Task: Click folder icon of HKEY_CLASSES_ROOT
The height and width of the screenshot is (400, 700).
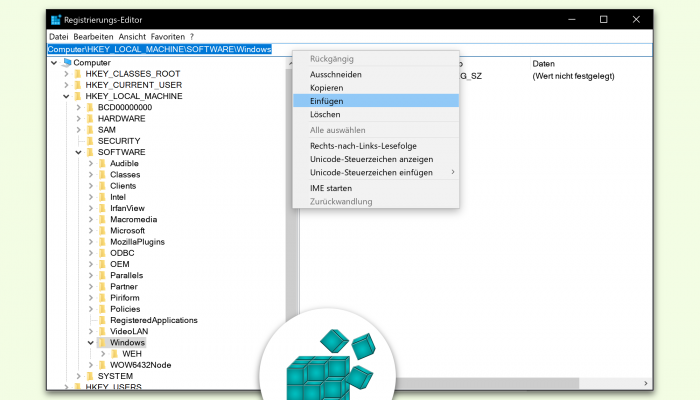Action: point(78,74)
